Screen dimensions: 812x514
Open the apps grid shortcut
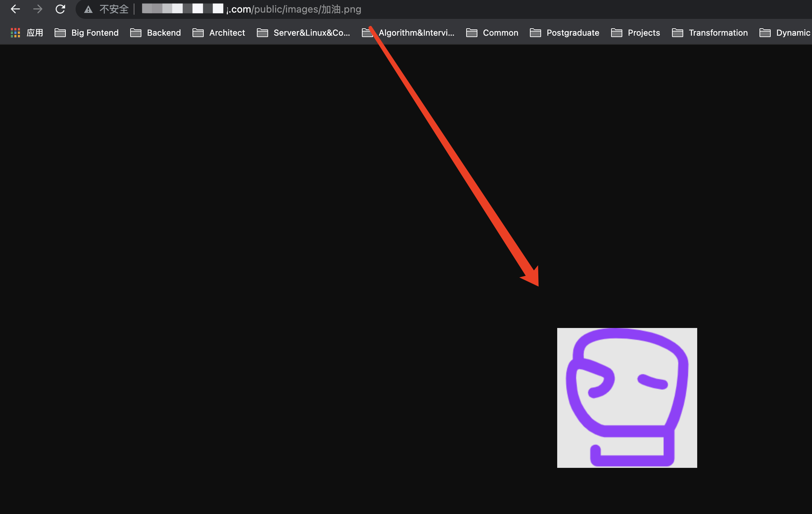[27, 33]
